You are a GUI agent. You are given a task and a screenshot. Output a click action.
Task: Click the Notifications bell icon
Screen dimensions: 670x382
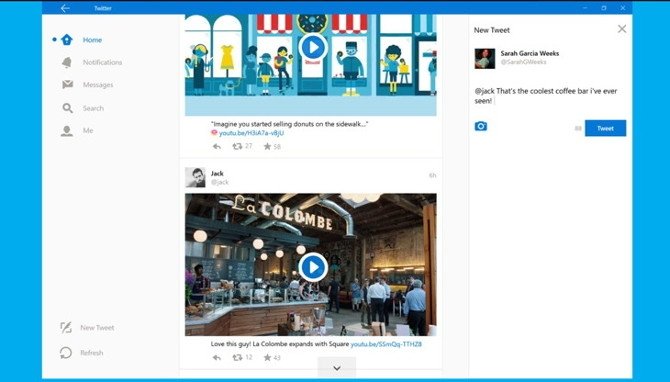(67, 62)
